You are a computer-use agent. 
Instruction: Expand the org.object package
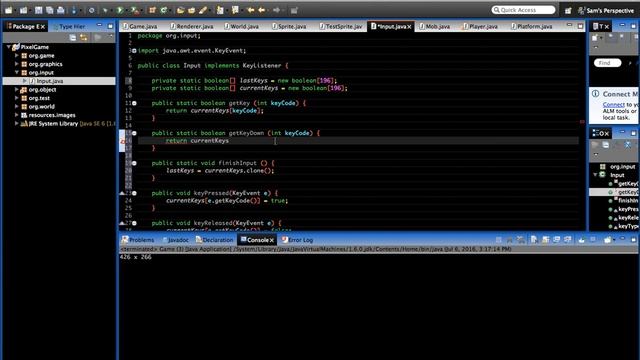(x=17, y=89)
